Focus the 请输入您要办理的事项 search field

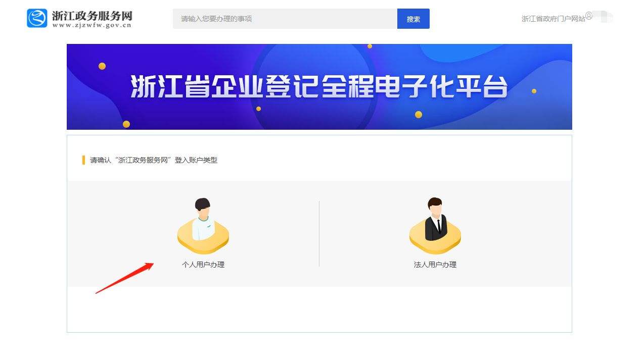click(285, 19)
